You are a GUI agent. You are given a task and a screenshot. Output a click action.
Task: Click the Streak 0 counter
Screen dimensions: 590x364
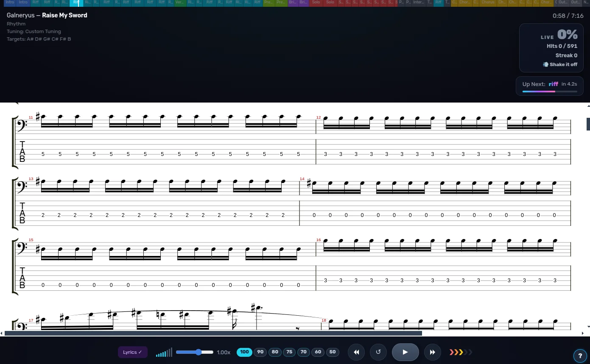[x=566, y=56]
